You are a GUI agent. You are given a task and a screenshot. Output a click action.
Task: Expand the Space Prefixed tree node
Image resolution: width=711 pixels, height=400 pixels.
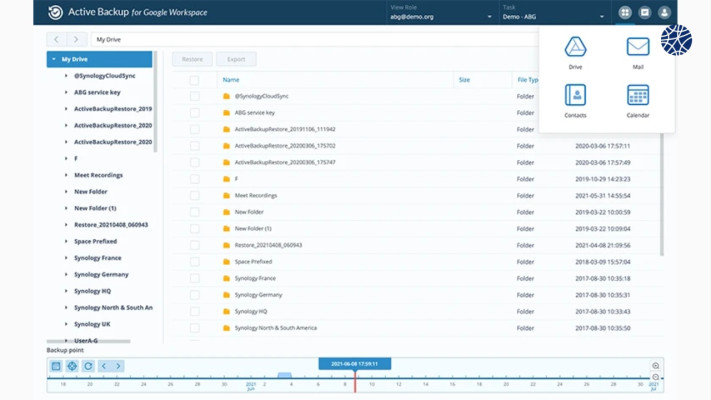pos(66,241)
